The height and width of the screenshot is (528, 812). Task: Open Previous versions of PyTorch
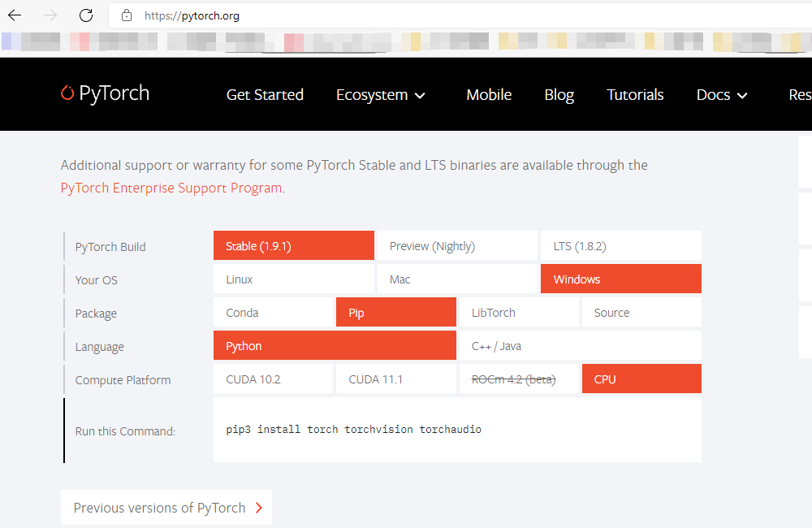click(166, 507)
